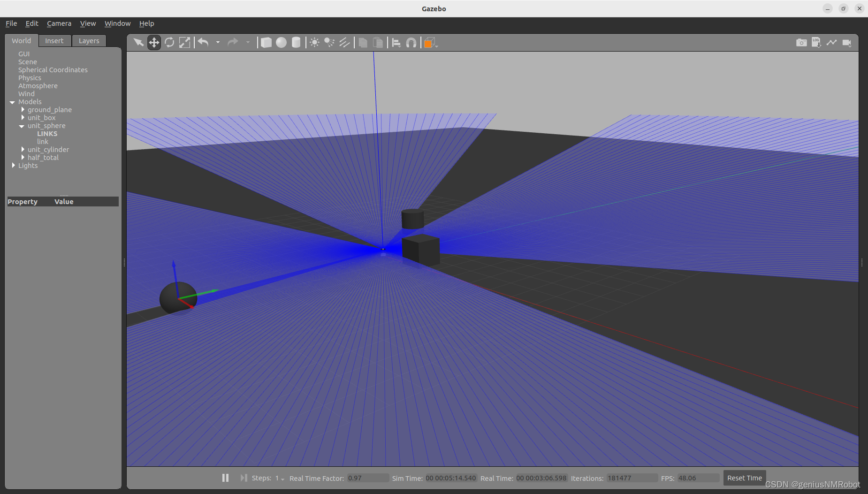
Task: Insert a cylinder into the scene
Action: (x=296, y=42)
